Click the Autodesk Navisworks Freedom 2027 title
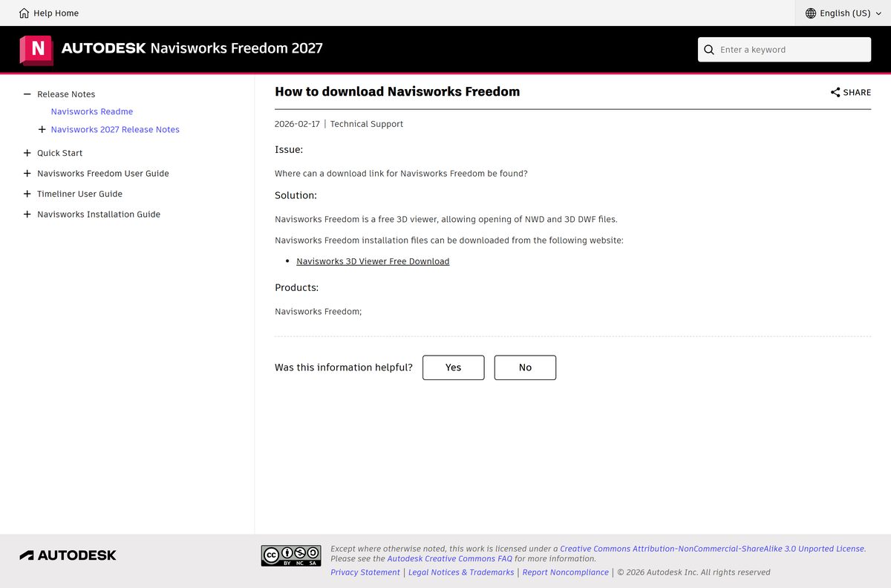 coord(192,49)
